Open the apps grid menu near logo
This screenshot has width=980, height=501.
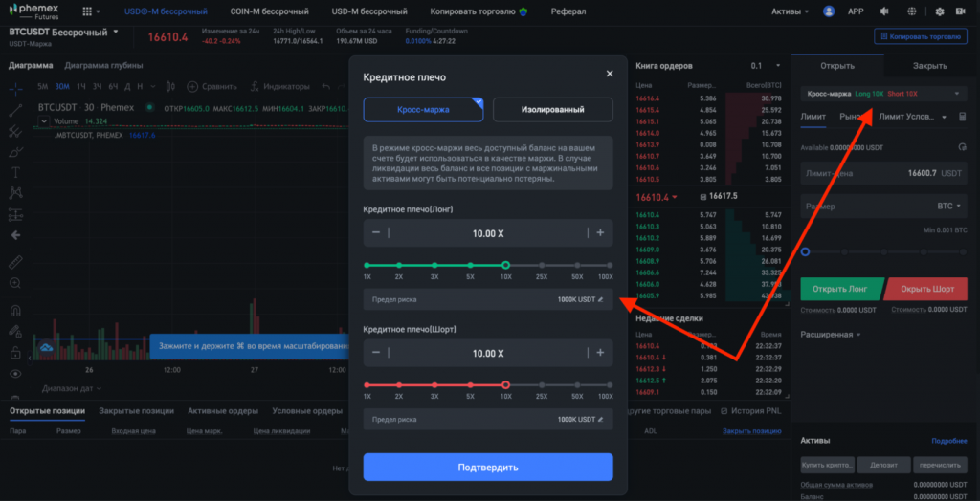tap(88, 12)
